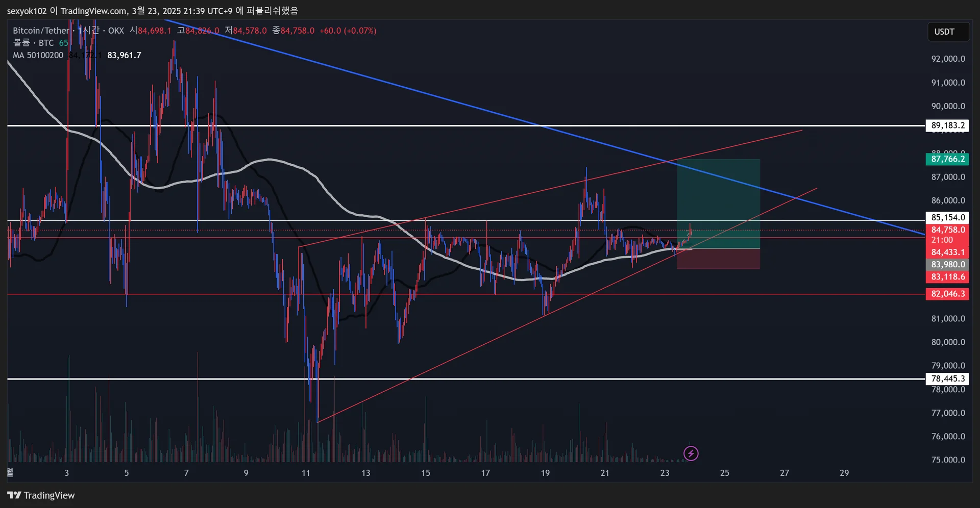Click the TradingView logo at bottom left

pos(41,495)
